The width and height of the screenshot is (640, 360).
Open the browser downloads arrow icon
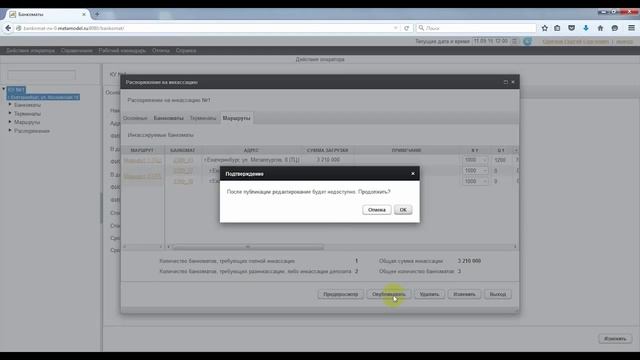point(586,28)
